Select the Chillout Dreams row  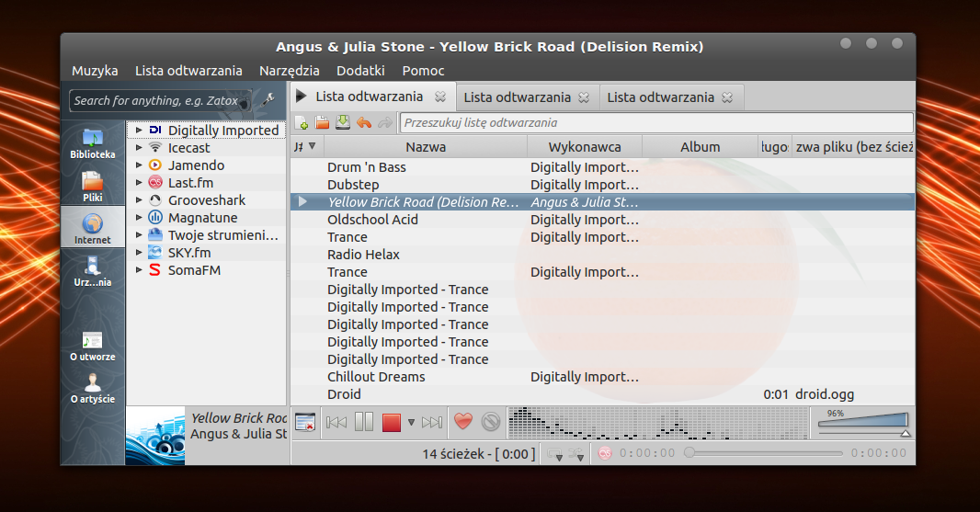[x=602, y=377]
